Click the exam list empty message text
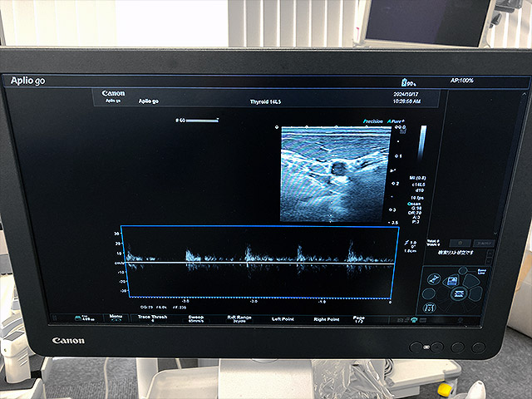Screen dimensions: 532x399 click(456, 253)
